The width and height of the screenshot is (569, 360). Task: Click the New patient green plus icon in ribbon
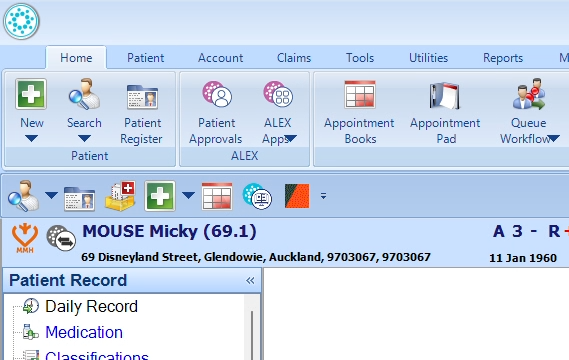[x=31, y=94]
